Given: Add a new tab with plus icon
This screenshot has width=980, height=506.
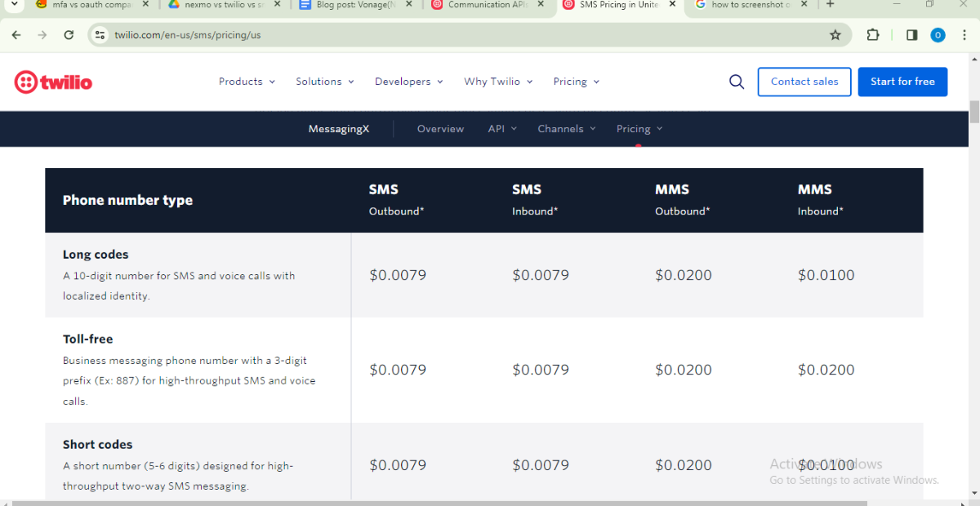Looking at the screenshot, I should click(831, 4).
